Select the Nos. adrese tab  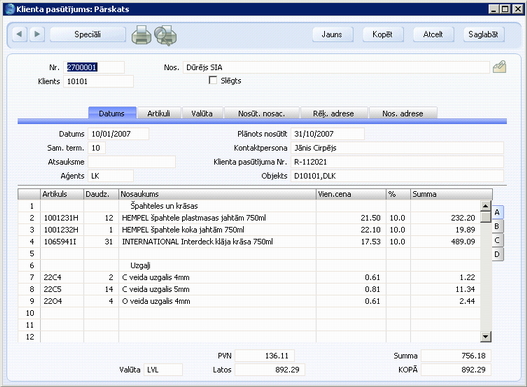coord(403,113)
